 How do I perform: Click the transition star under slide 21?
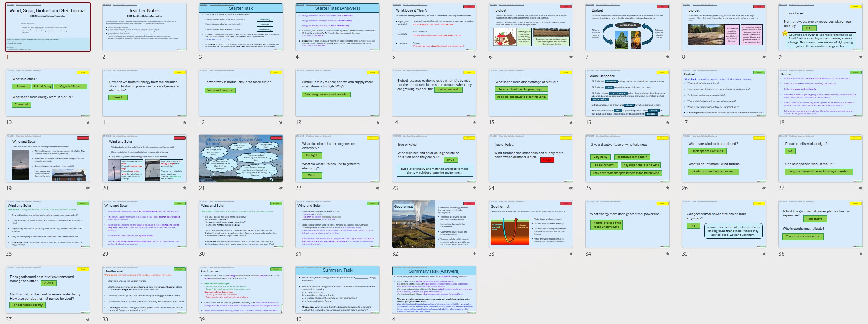click(281, 188)
